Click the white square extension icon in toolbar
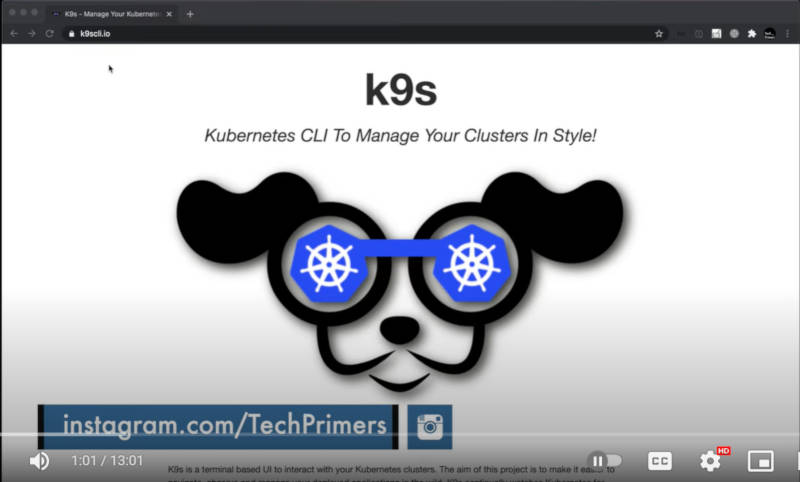The image size is (800, 482). point(716,34)
